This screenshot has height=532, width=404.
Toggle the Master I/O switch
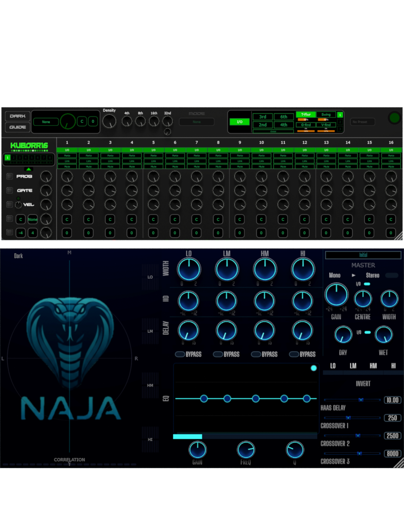pyautogui.click(x=367, y=284)
